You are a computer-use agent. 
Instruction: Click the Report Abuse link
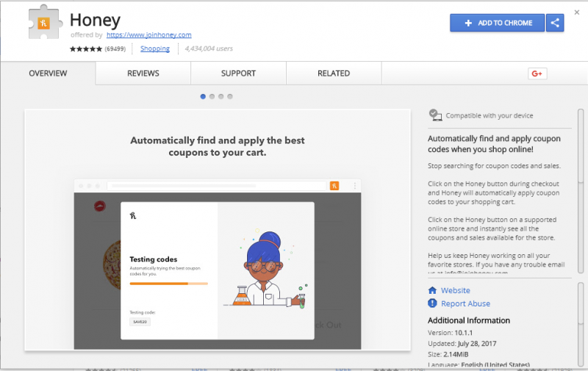coord(465,303)
